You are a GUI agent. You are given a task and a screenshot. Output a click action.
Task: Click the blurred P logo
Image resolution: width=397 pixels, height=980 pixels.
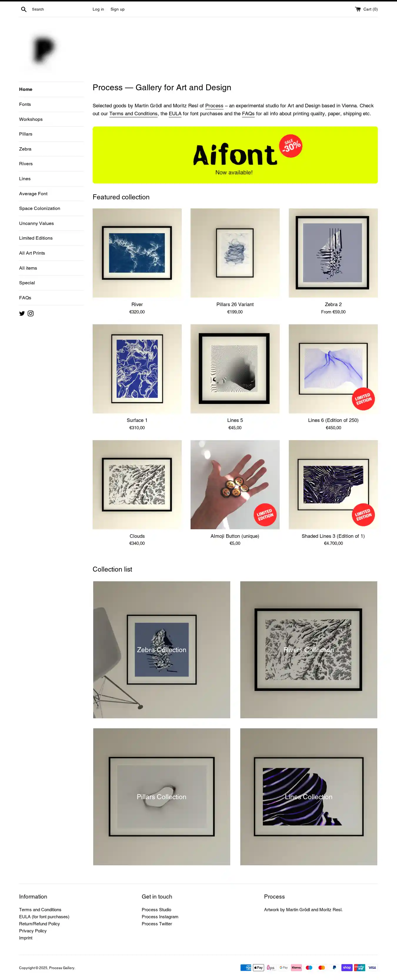(44, 49)
